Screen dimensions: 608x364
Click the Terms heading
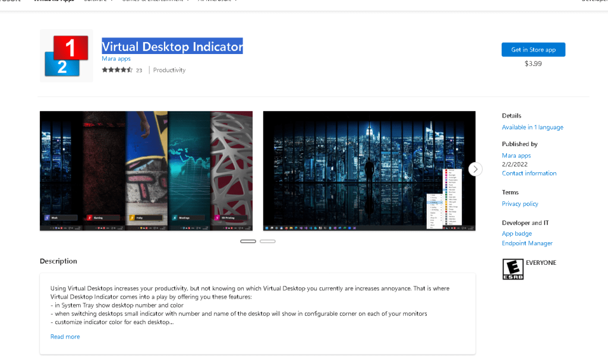tap(510, 192)
